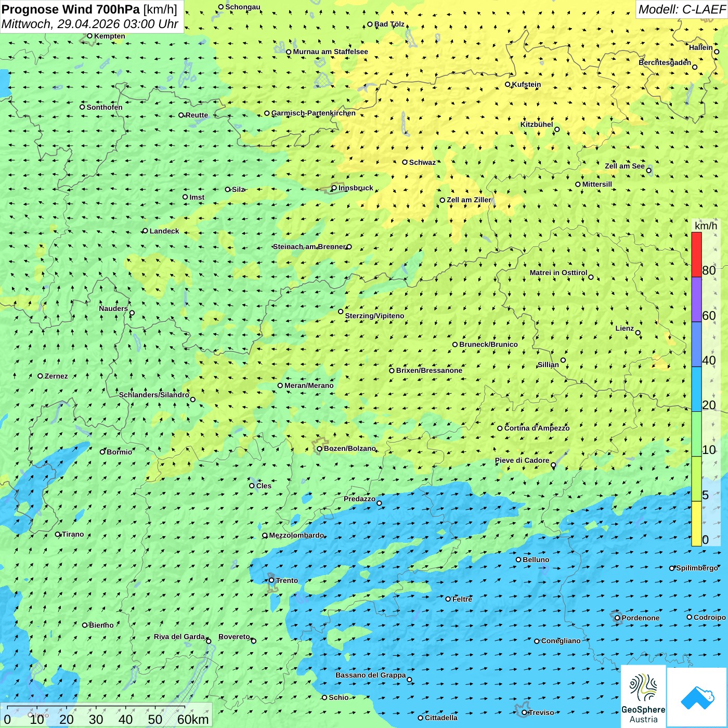Click the Modell: C-LAEF label
The height and width of the screenshot is (728, 728).
click(682, 9)
